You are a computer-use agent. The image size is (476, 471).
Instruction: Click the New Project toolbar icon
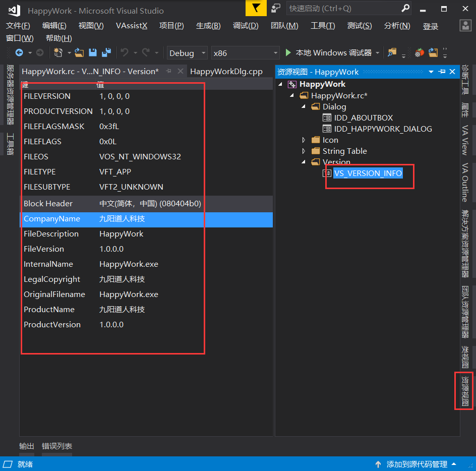pos(58,53)
